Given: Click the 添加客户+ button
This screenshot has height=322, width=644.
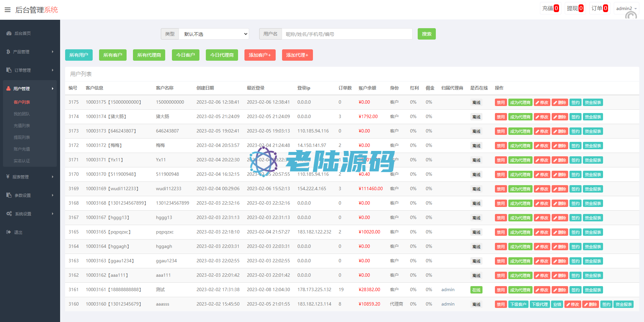Looking at the screenshot, I should click(x=260, y=55).
